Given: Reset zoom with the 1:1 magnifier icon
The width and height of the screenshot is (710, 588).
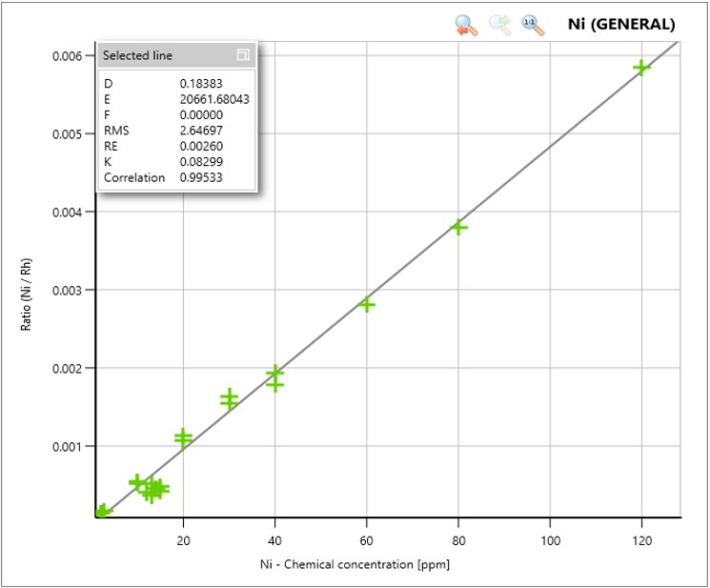Looking at the screenshot, I should point(533,26).
